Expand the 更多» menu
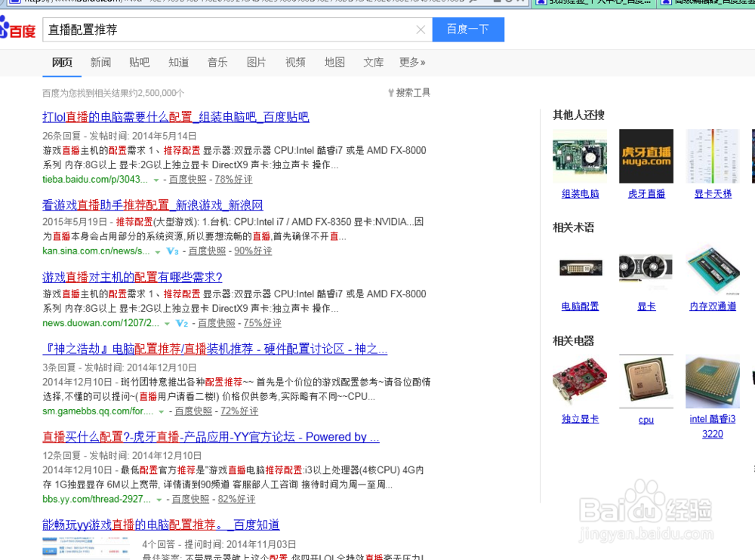 412,62
